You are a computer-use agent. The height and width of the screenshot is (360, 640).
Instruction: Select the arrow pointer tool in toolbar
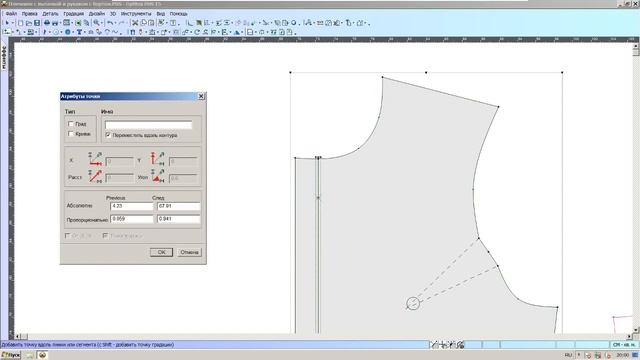[x=7, y=23]
